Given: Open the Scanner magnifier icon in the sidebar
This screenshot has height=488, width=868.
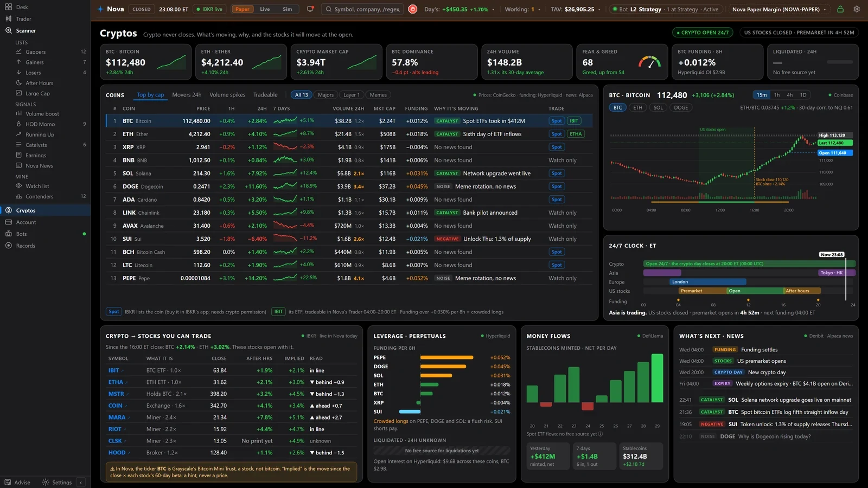Looking at the screenshot, I should [x=8, y=30].
